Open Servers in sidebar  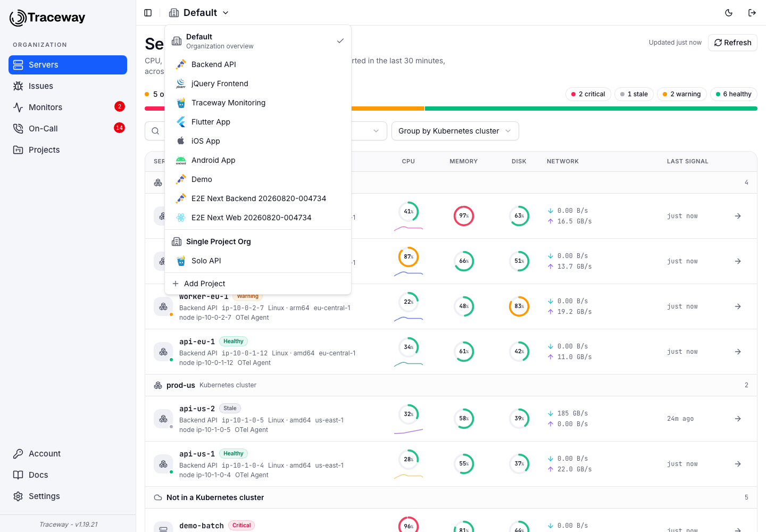click(x=68, y=65)
